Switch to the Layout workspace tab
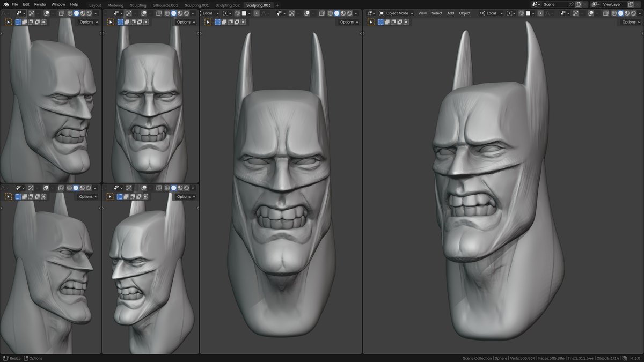The width and height of the screenshot is (644, 362). pos(95,5)
